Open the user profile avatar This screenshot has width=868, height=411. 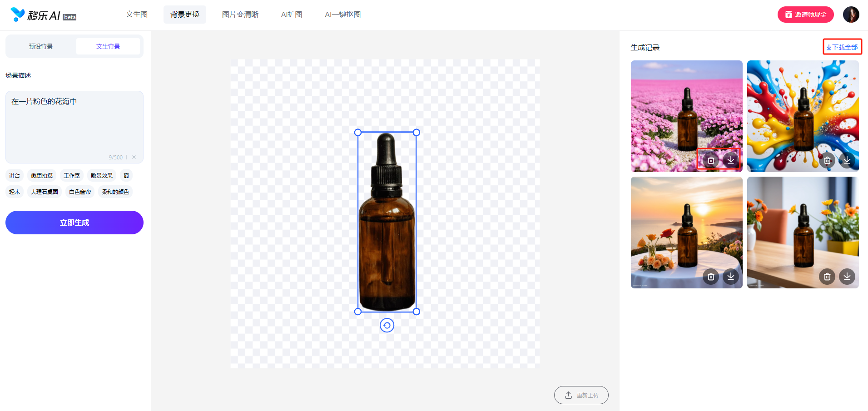click(851, 15)
